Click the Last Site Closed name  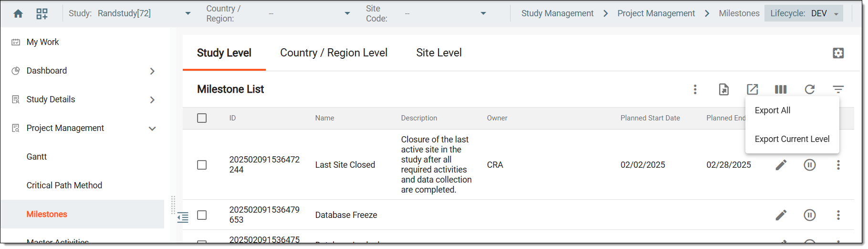[x=345, y=165]
